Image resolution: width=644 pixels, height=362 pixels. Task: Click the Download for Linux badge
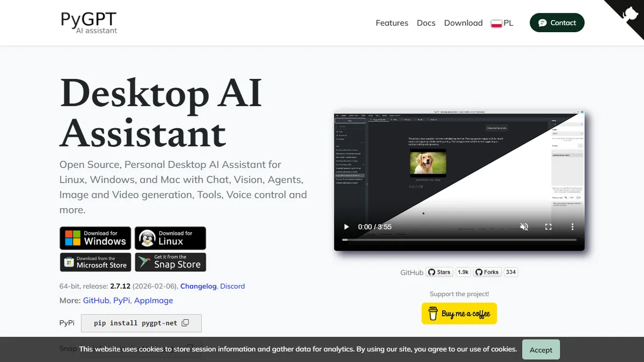(x=170, y=238)
